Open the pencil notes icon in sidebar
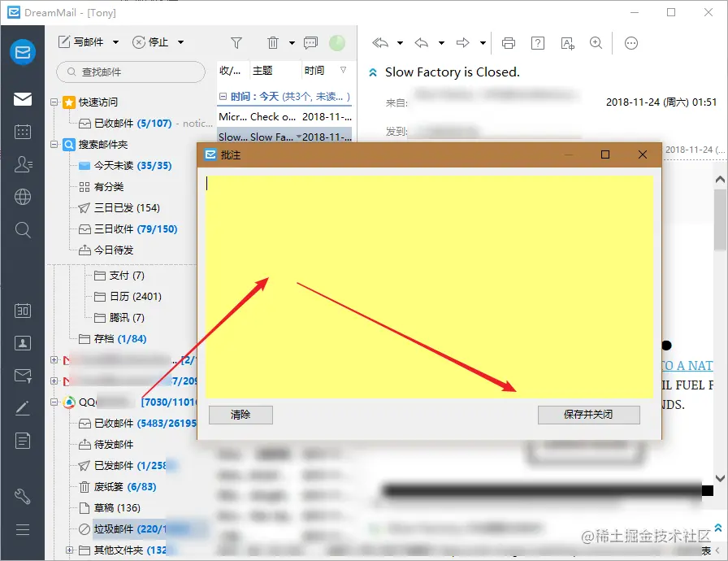Viewport: 728px width, 561px height. tap(22, 408)
